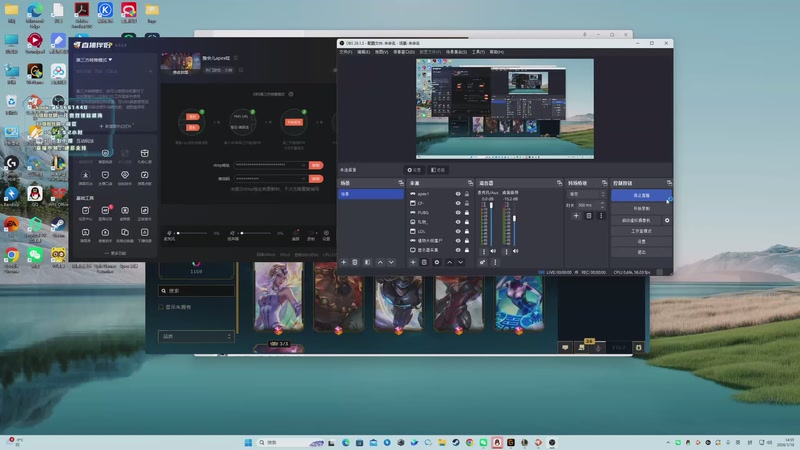Select the apex1 source row
The width and height of the screenshot is (800, 450).
click(x=440, y=194)
